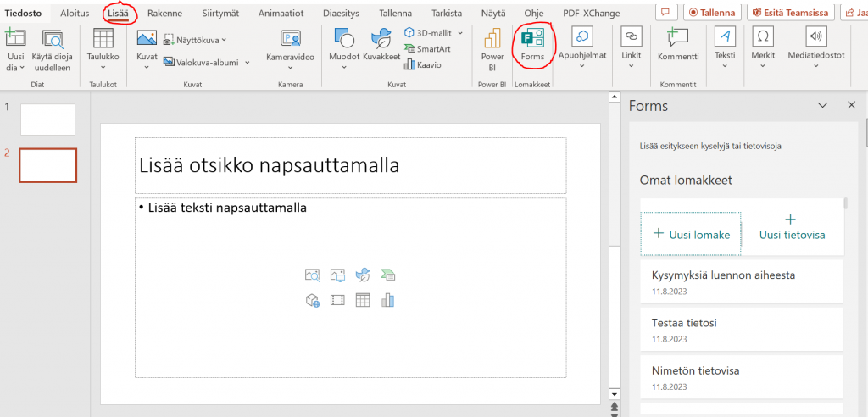Switch to the Siirtymät tab

[220, 13]
